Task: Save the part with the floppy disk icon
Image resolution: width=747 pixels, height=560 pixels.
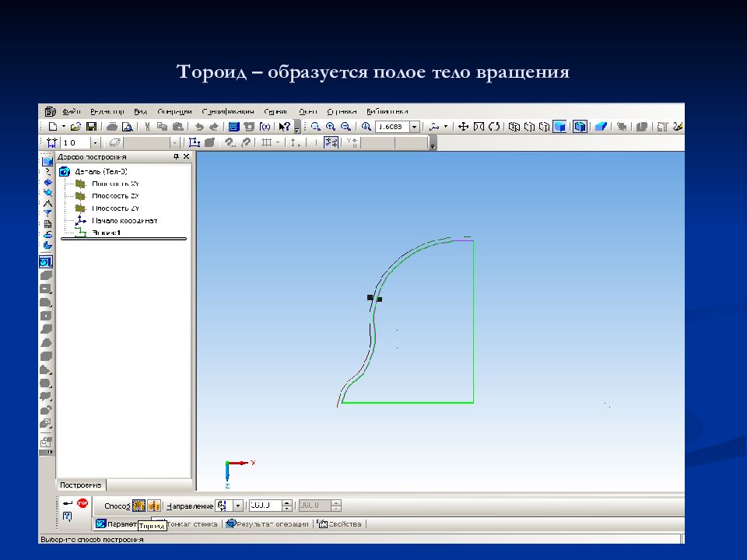Action: pyautogui.click(x=91, y=127)
